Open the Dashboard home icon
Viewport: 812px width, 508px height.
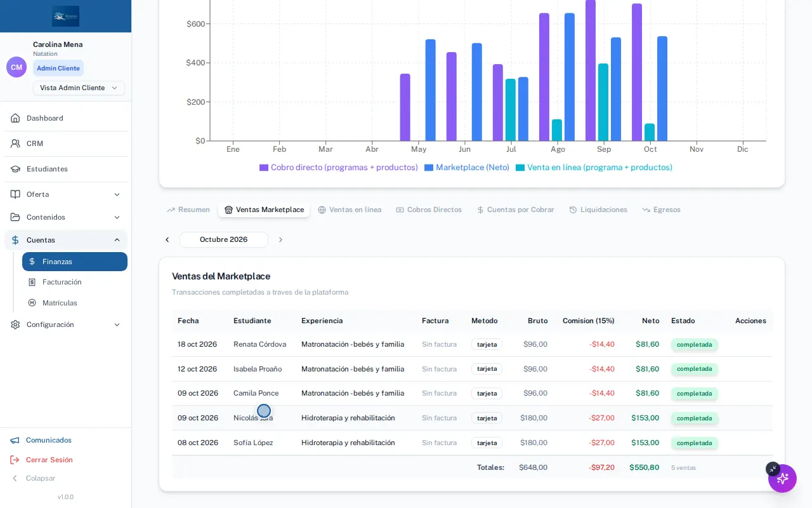pos(15,118)
